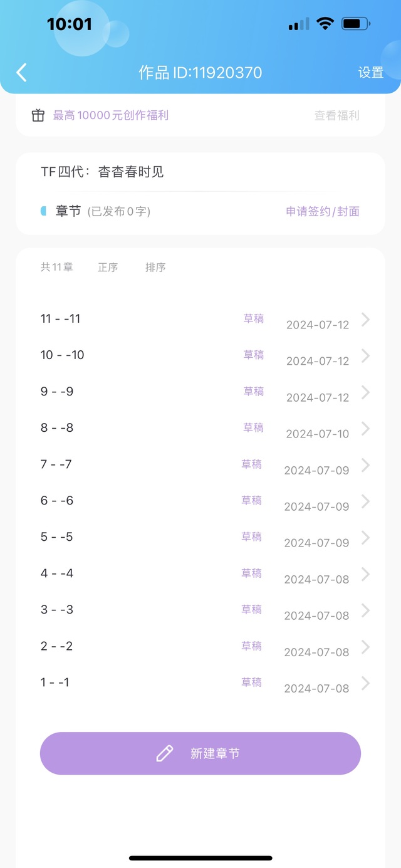Image resolution: width=401 pixels, height=868 pixels.
Task: Open 设置 settings
Action: [x=371, y=73]
